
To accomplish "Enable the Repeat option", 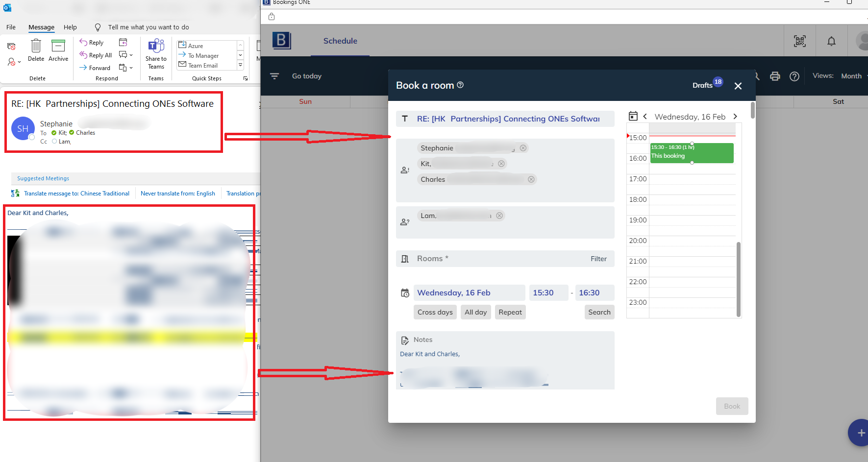I will (510, 312).
